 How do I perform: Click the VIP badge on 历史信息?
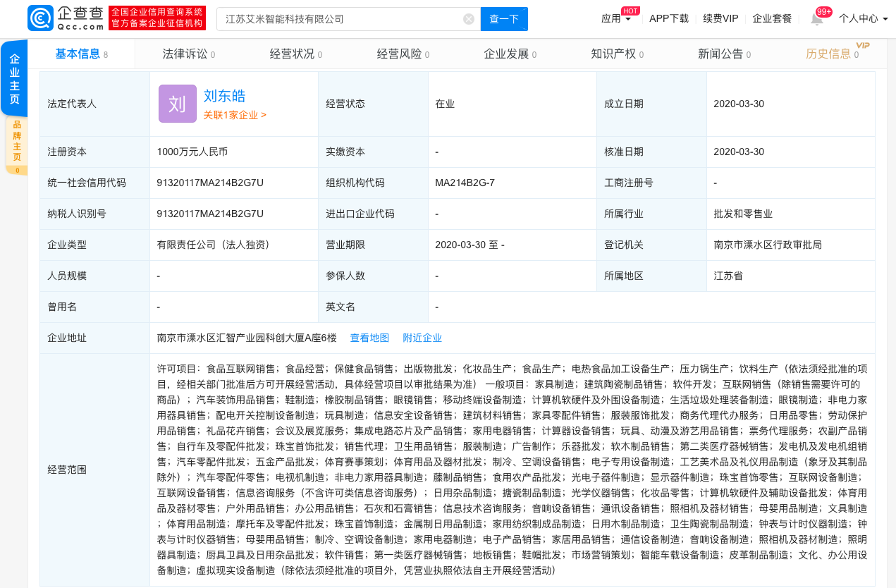(864, 44)
